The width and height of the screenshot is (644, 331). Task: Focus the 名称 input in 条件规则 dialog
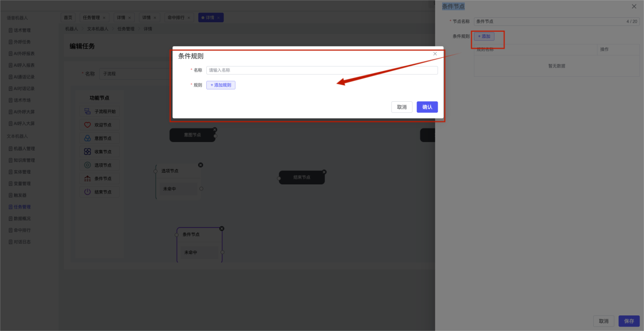322,71
